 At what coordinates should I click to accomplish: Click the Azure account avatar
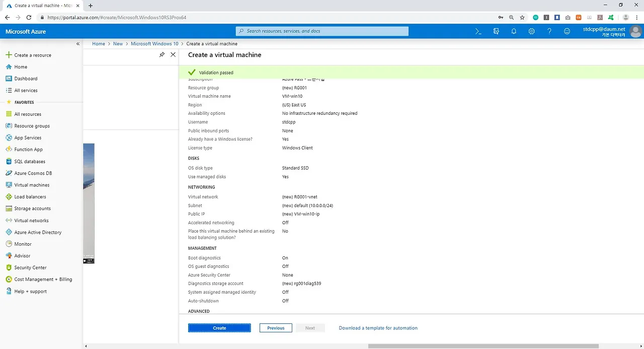tap(635, 32)
